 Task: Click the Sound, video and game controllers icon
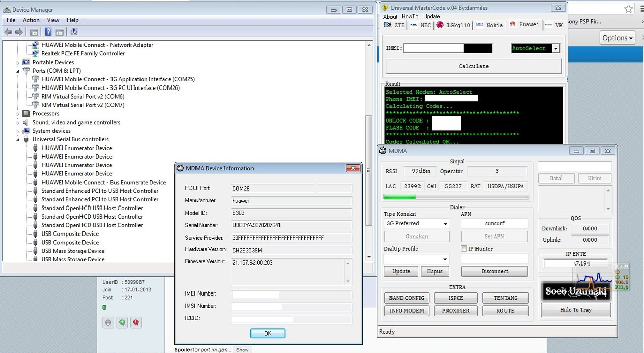coord(26,122)
